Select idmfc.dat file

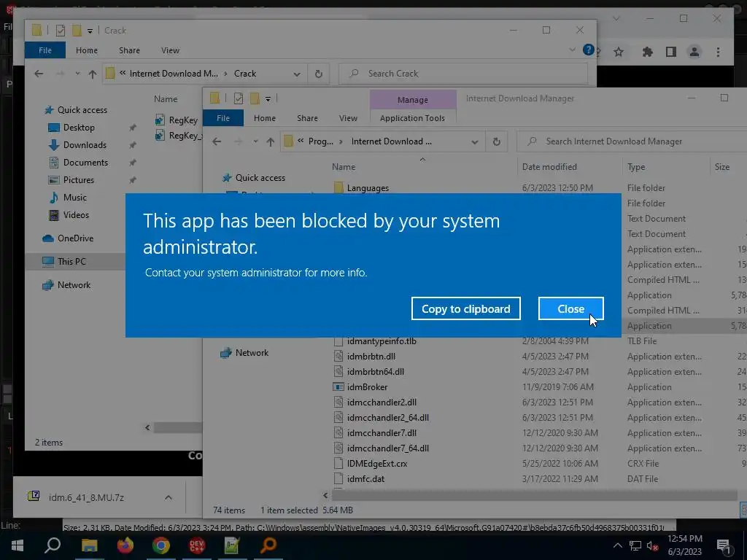point(365,478)
